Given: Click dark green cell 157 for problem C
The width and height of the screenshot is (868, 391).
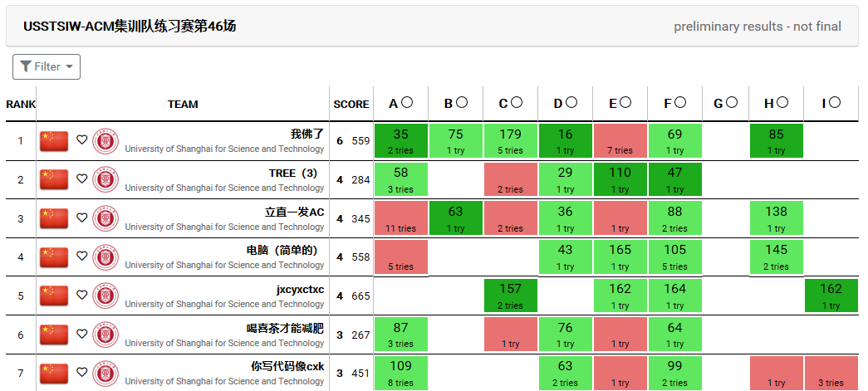Looking at the screenshot, I should click(510, 296).
